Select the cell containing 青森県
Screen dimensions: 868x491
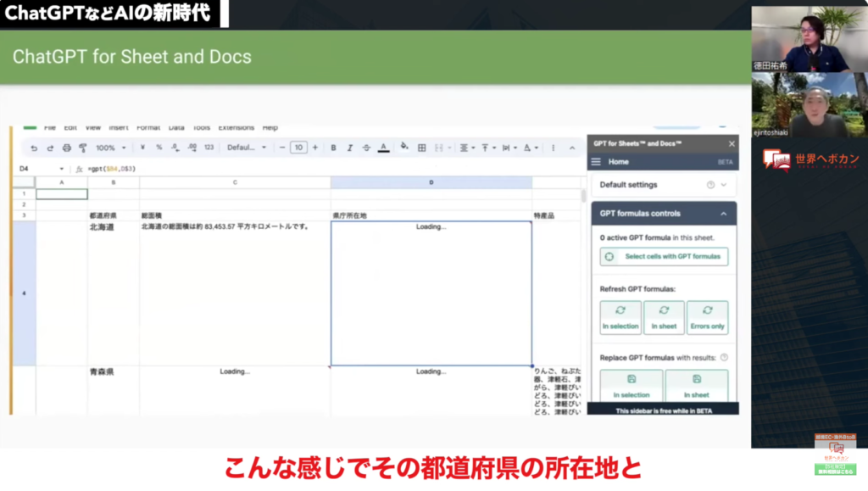pyautogui.click(x=114, y=390)
